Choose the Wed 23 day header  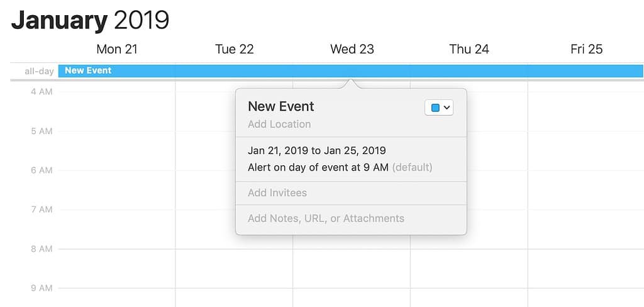pos(352,49)
